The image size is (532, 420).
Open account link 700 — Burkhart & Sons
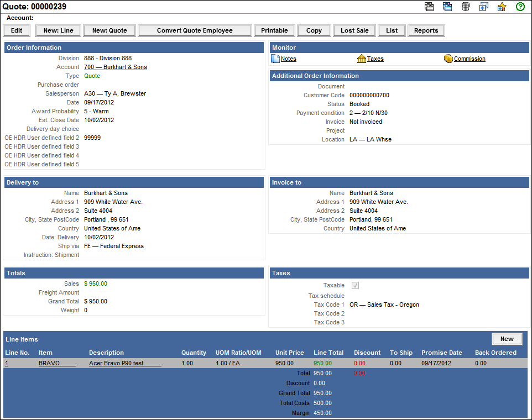click(115, 67)
